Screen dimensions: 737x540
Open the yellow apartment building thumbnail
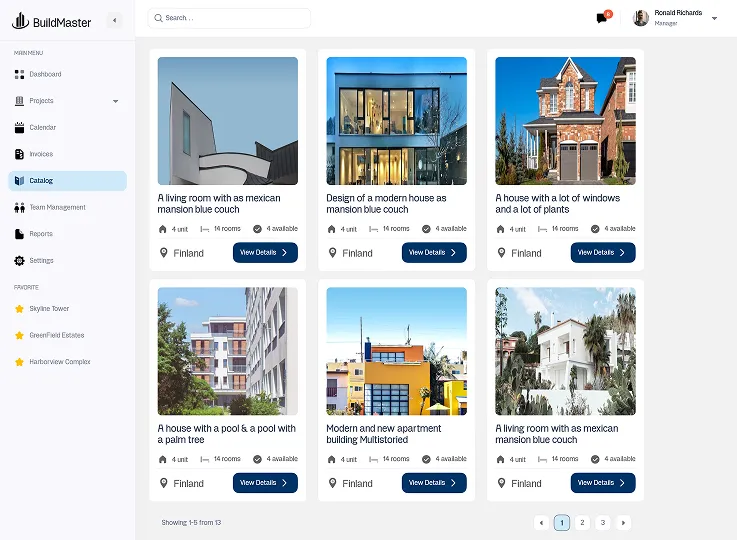397,351
